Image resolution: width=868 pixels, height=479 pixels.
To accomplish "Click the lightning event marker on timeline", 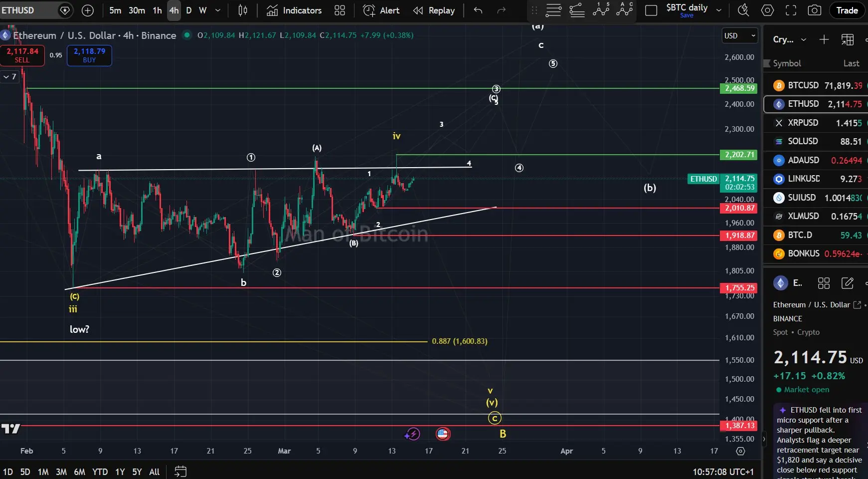I will [412, 434].
